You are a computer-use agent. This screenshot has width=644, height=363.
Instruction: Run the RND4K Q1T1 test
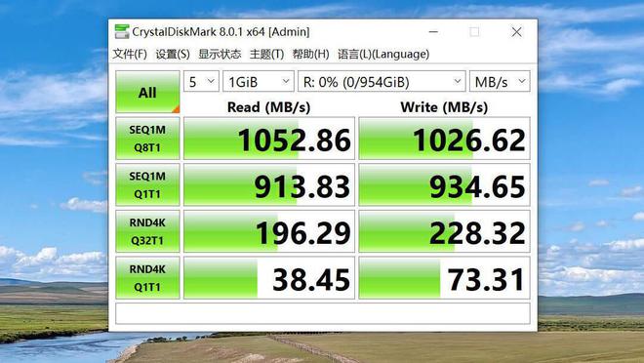147,277
